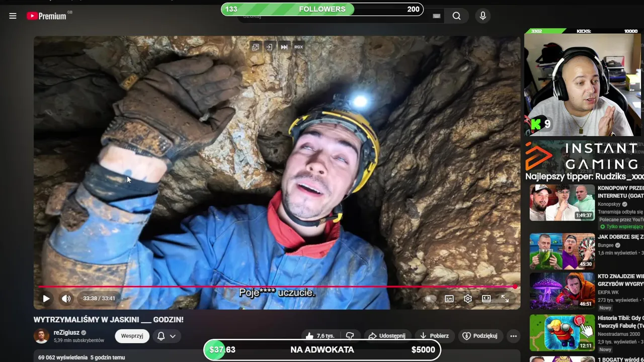Open the reZigiusz channel name link
This screenshot has width=644, height=362.
pyautogui.click(x=67, y=332)
